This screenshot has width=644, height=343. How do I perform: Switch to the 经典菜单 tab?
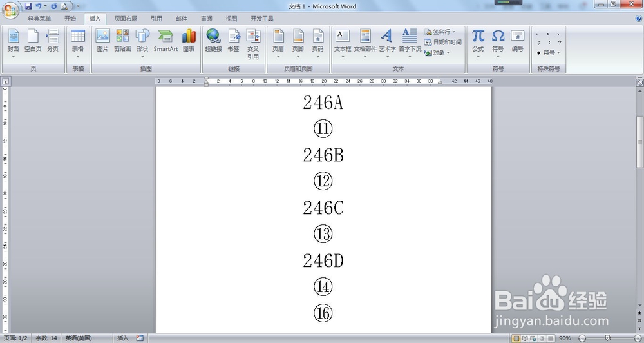[39, 19]
